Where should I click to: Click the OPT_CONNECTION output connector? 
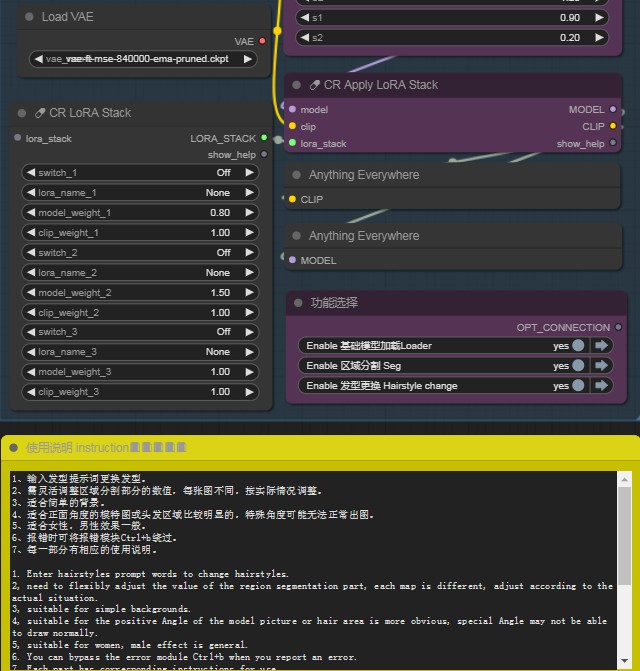pyautogui.click(x=618, y=327)
